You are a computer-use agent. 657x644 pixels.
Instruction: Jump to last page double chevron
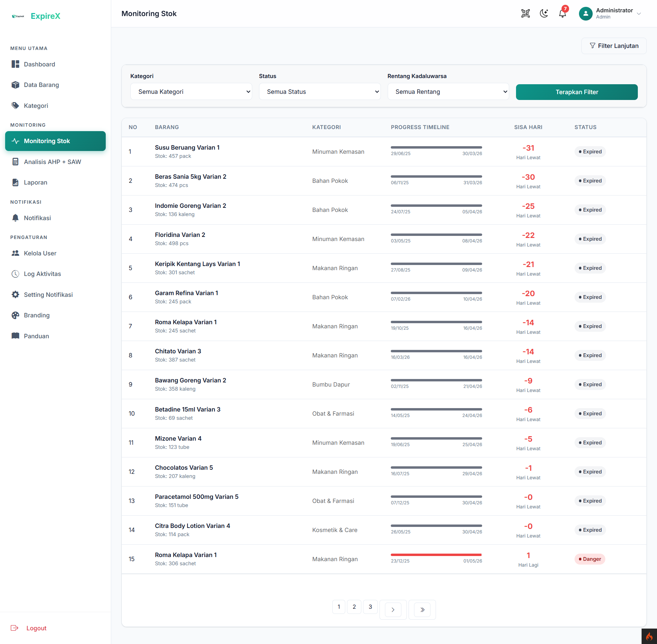point(422,610)
